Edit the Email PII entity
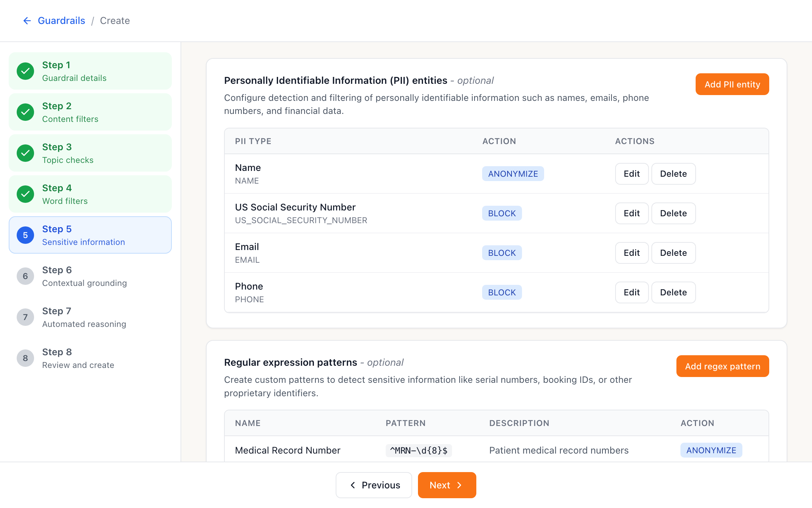 tap(631, 253)
